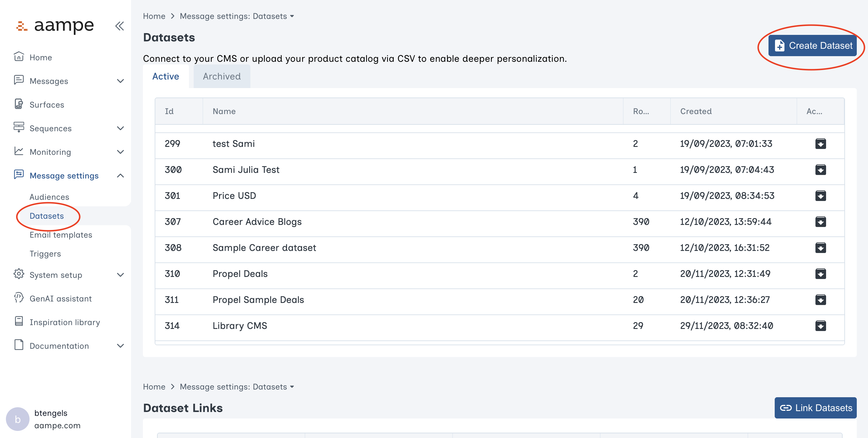Click the date '12/10/2023, 16:31:52'
Screen dimensions: 868x438
(725, 247)
